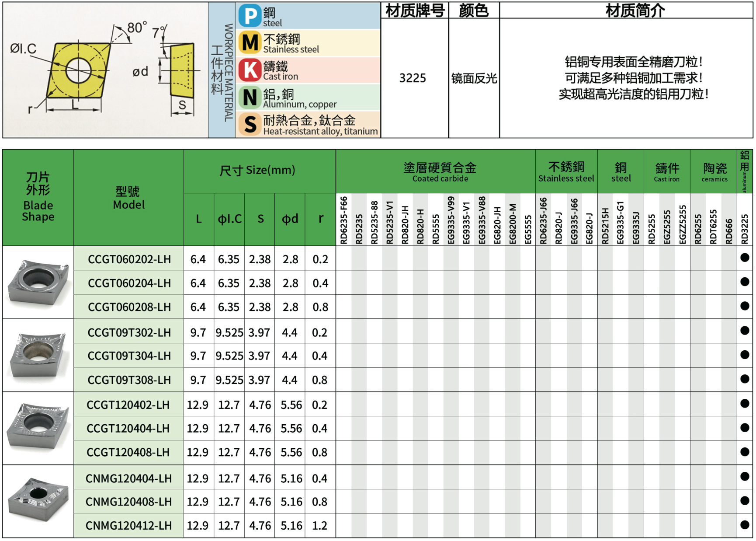
Task: Click the yellow M stainless steel icon
Action: 250,43
